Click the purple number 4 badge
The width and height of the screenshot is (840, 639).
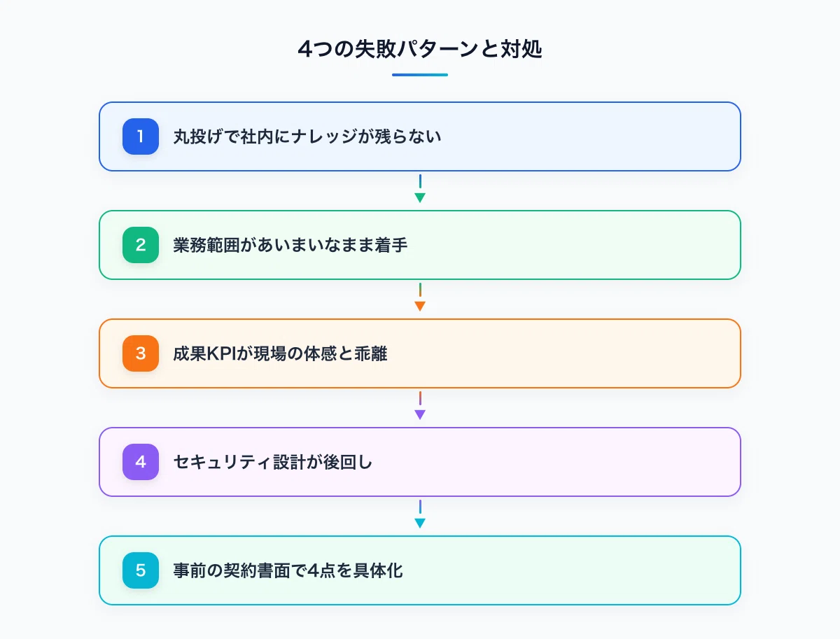(141, 462)
